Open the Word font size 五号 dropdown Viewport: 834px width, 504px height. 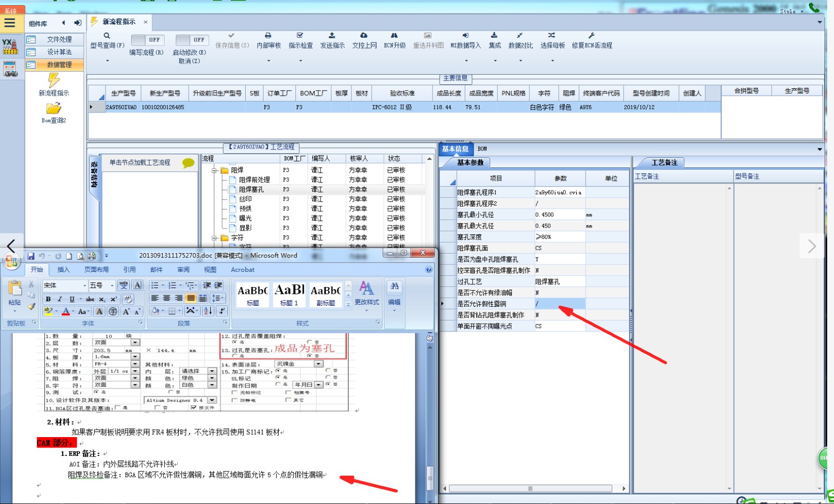112,285
